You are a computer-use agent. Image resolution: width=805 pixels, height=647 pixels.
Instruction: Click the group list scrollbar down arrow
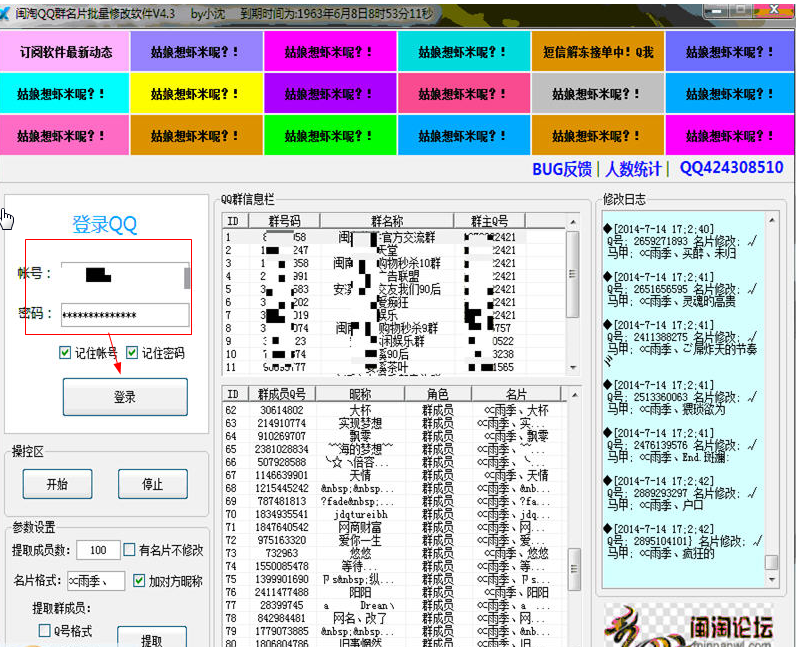pyautogui.click(x=573, y=368)
